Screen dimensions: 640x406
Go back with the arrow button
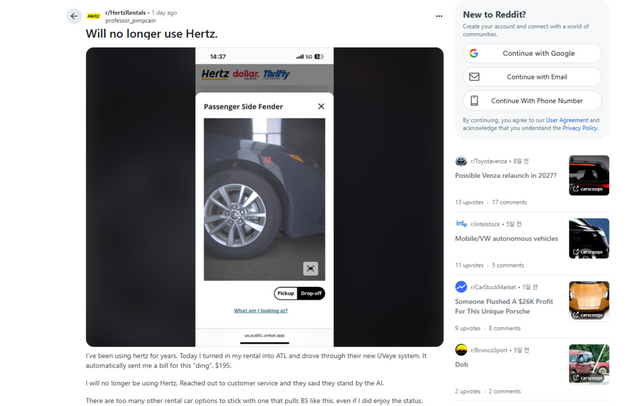click(x=74, y=16)
